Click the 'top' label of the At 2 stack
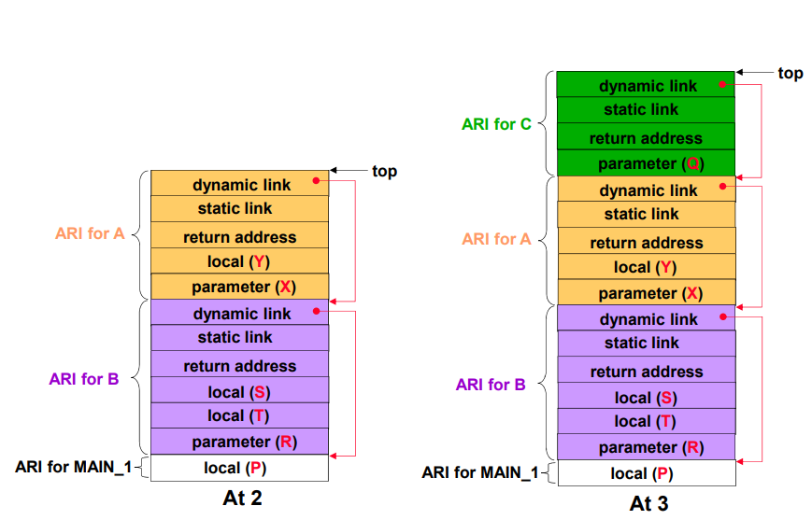The image size is (812, 520). click(x=384, y=171)
